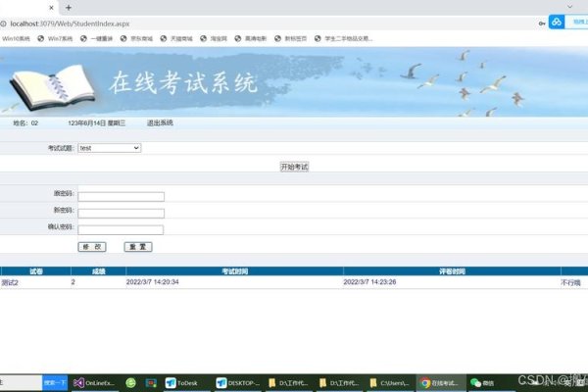Open the 淘宝网 bookmark

pyautogui.click(x=214, y=38)
